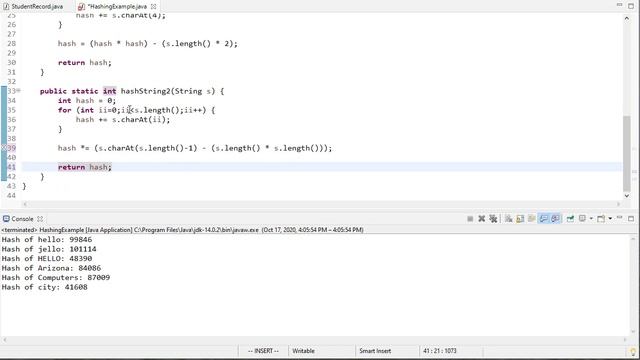Screen dimensions: 640x360
Task: Clear the Console output
Action: pyautogui.click(x=509, y=219)
